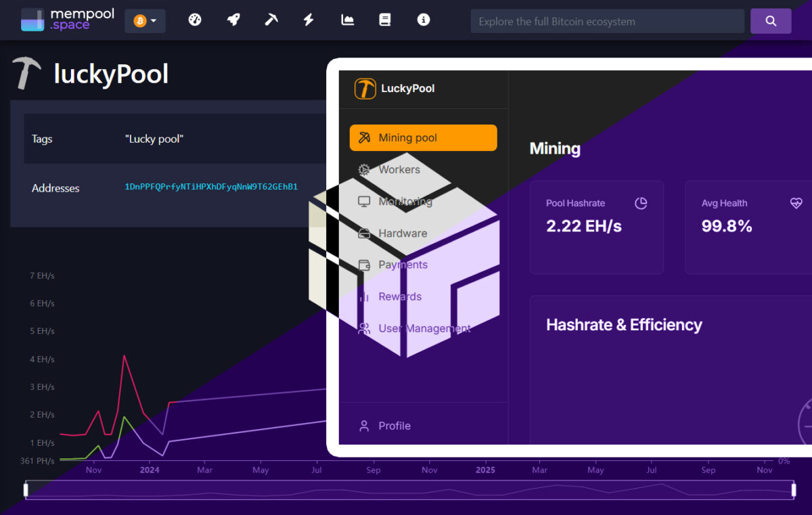Select Mining pool in LuckyPool sidebar
812x515 pixels.
[x=424, y=137]
